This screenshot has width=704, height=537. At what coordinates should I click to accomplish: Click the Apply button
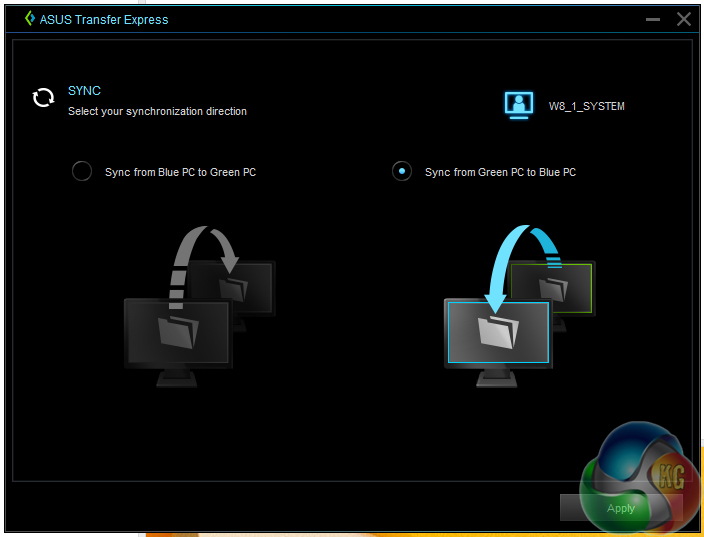621,508
